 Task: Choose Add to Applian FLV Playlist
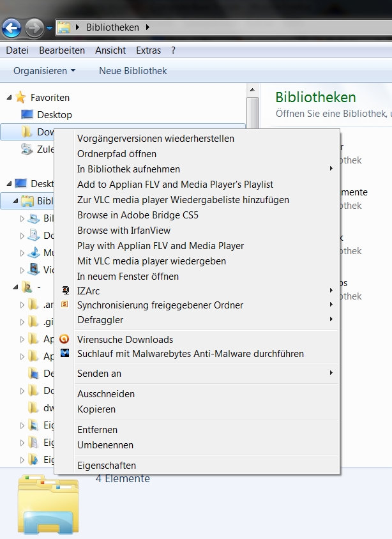(x=197, y=185)
